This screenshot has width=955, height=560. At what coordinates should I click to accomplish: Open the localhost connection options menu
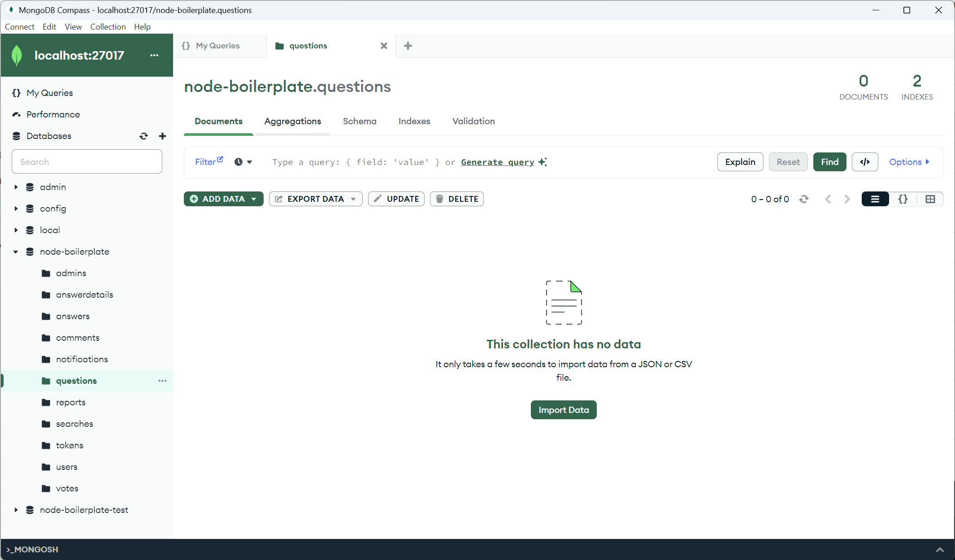tap(154, 55)
